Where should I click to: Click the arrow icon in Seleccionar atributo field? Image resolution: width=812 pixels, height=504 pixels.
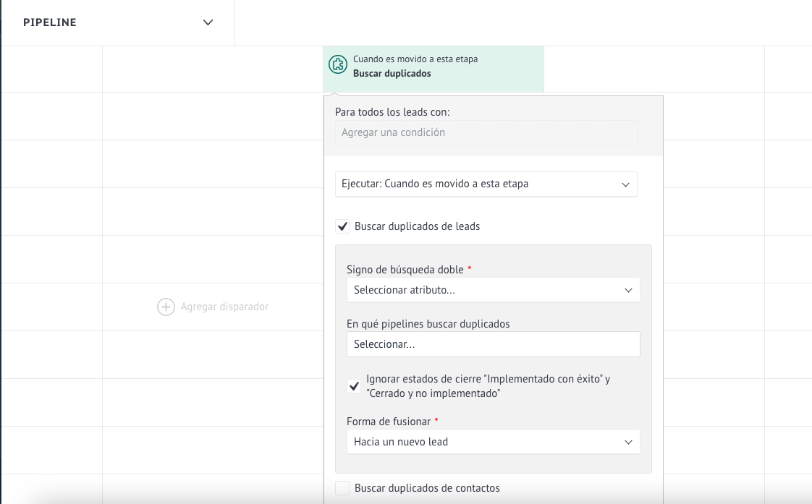(x=628, y=291)
